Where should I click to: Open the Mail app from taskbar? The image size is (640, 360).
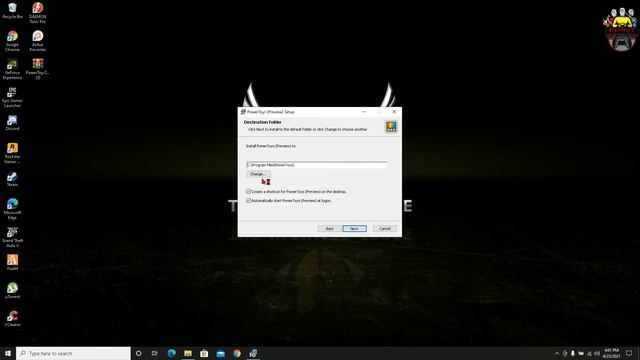(220, 353)
